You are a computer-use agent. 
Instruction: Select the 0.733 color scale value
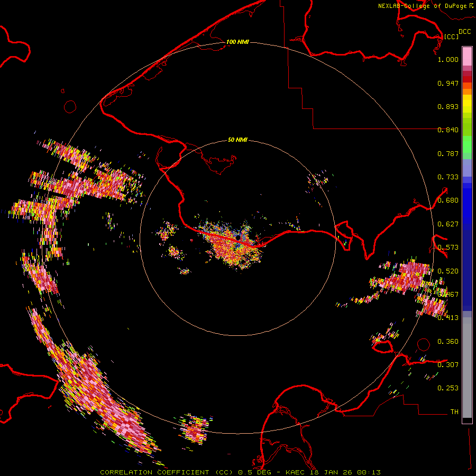point(448,177)
